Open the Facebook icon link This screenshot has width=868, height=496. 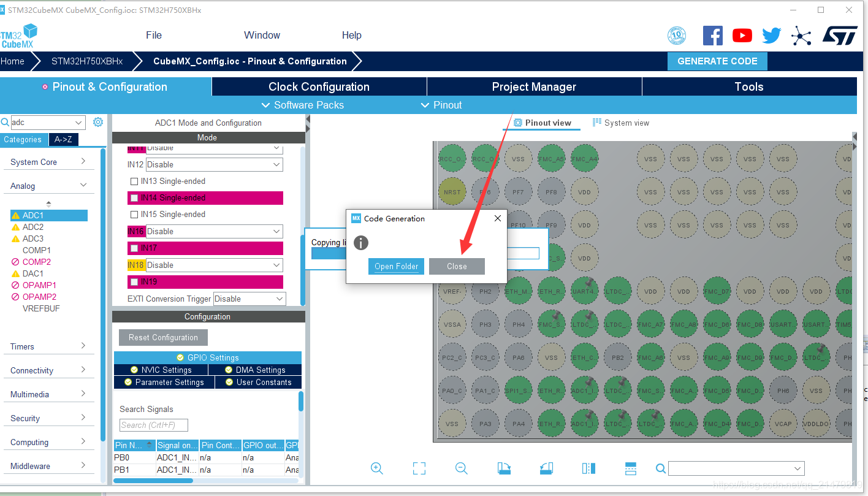point(712,36)
